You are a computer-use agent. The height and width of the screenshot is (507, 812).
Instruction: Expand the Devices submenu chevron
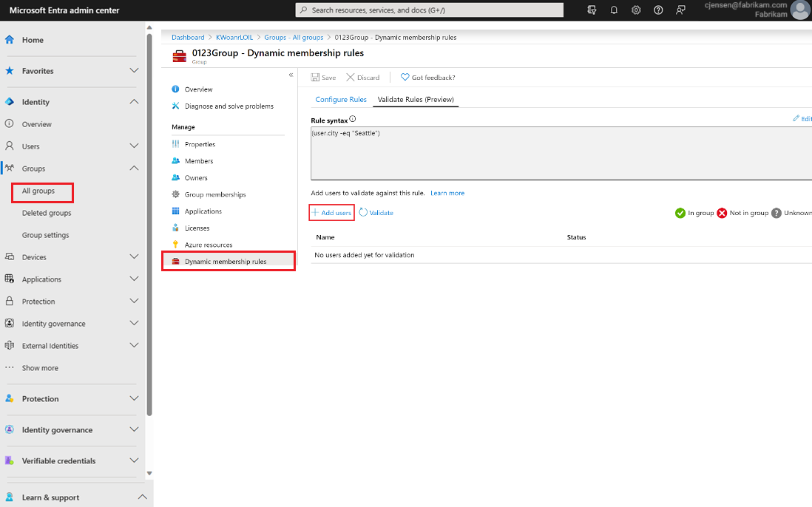134,256
